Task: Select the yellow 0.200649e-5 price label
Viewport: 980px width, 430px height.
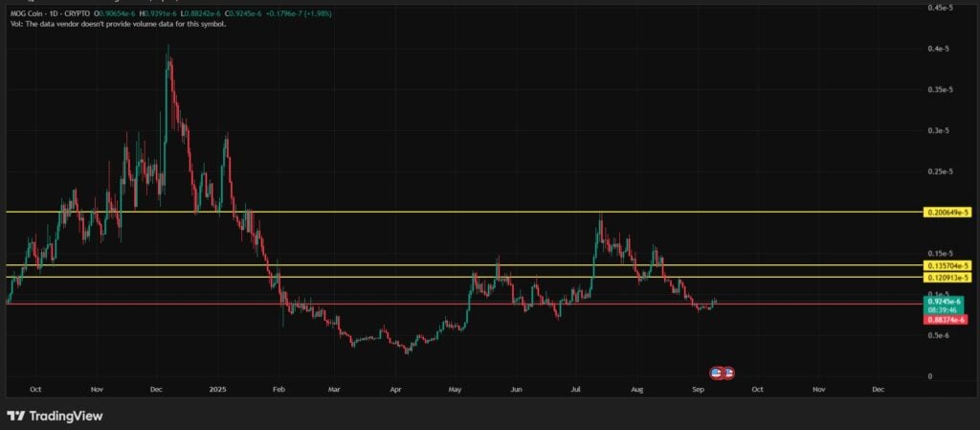Action: click(948, 213)
